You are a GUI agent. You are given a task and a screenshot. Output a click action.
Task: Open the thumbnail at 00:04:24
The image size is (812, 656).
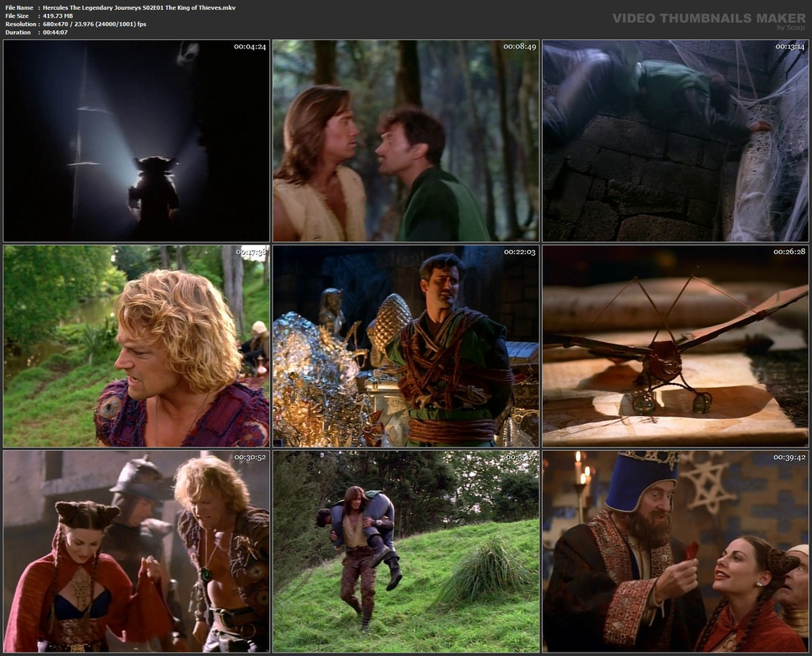[x=137, y=141]
